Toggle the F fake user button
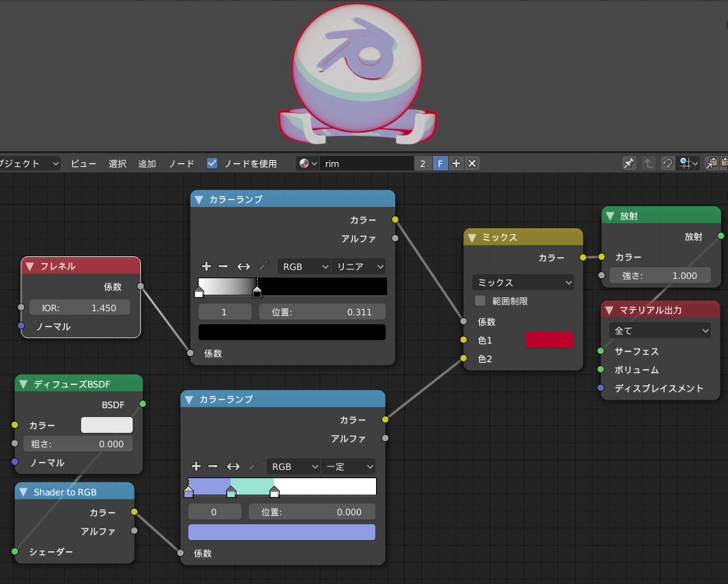728x584 pixels. click(x=440, y=164)
